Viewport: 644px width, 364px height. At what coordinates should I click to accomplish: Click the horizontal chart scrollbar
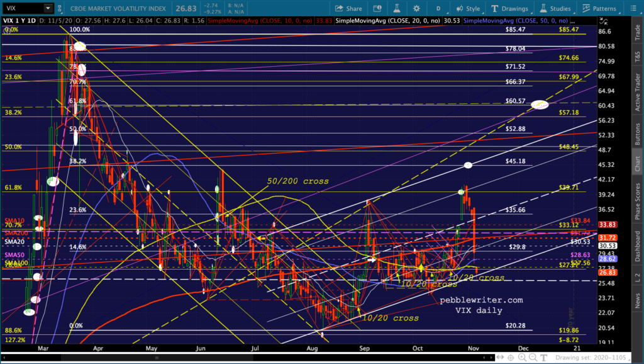248,358
